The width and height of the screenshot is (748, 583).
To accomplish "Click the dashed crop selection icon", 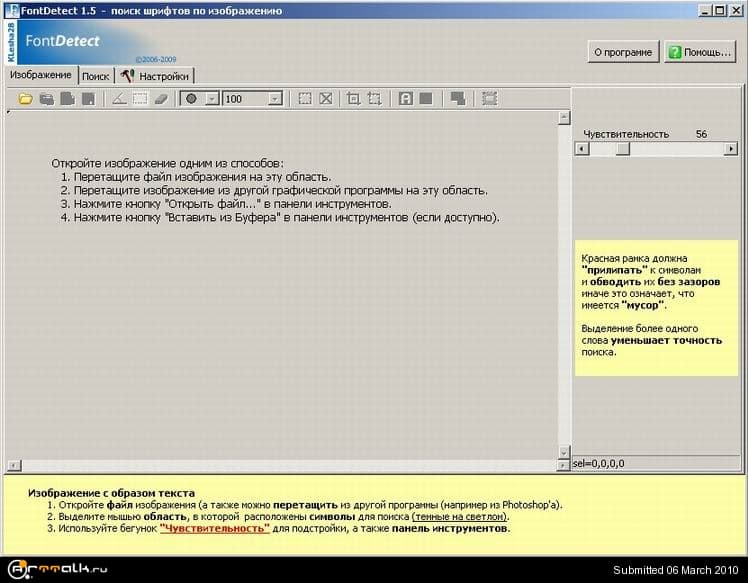I will pos(374,99).
